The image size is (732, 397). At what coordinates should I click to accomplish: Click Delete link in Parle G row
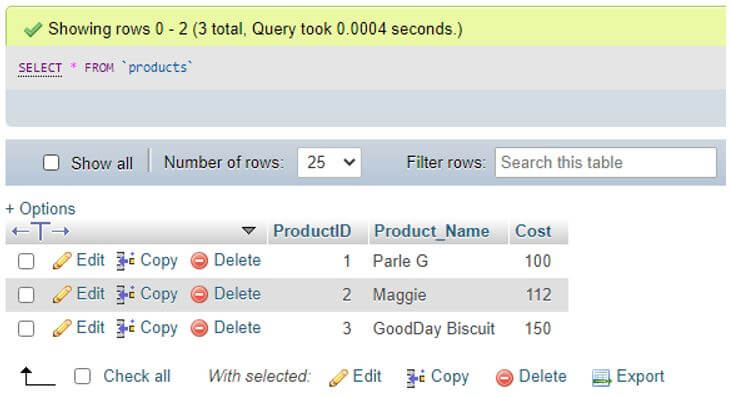point(237,260)
